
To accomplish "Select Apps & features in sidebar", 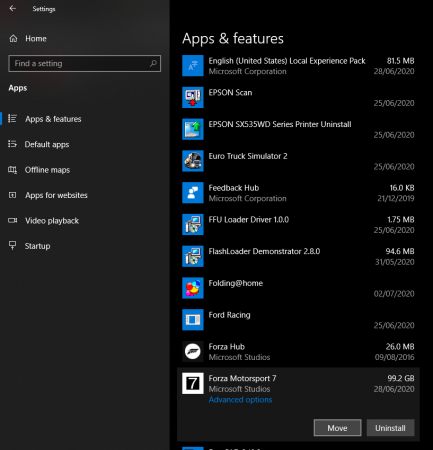I will (53, 119).
